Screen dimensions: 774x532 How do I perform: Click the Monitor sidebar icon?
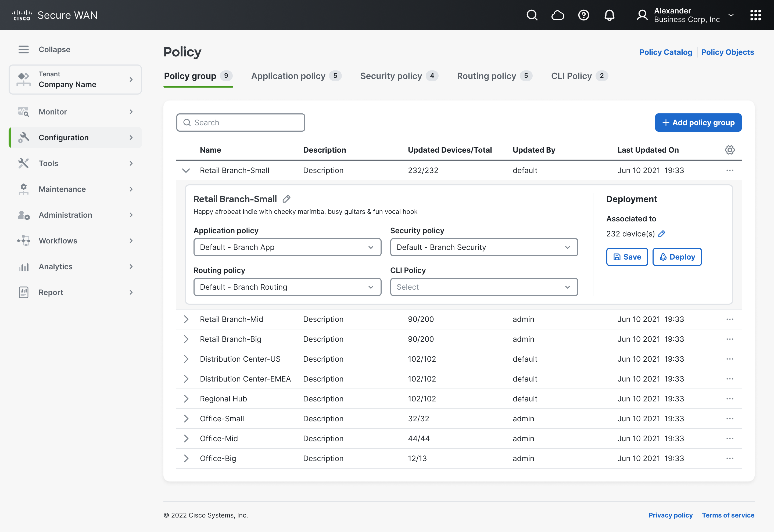(23, 112)
